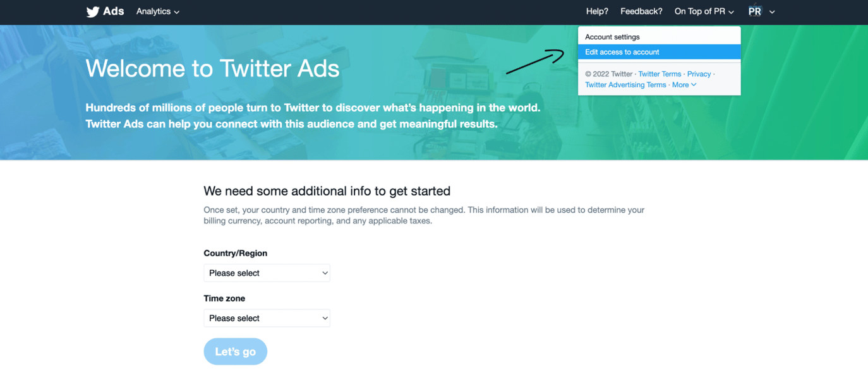Click the Help? menu item

pyautogui.click(x=597, y=11)
